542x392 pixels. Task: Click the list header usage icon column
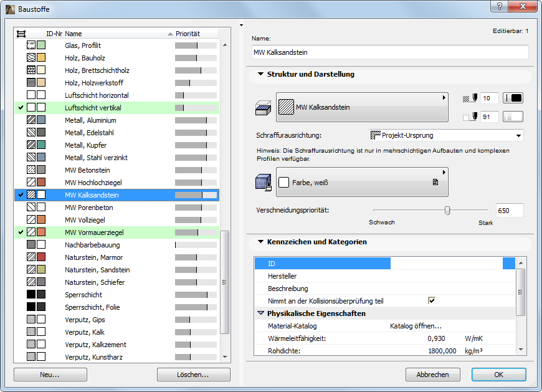click(x=21, y=34)
